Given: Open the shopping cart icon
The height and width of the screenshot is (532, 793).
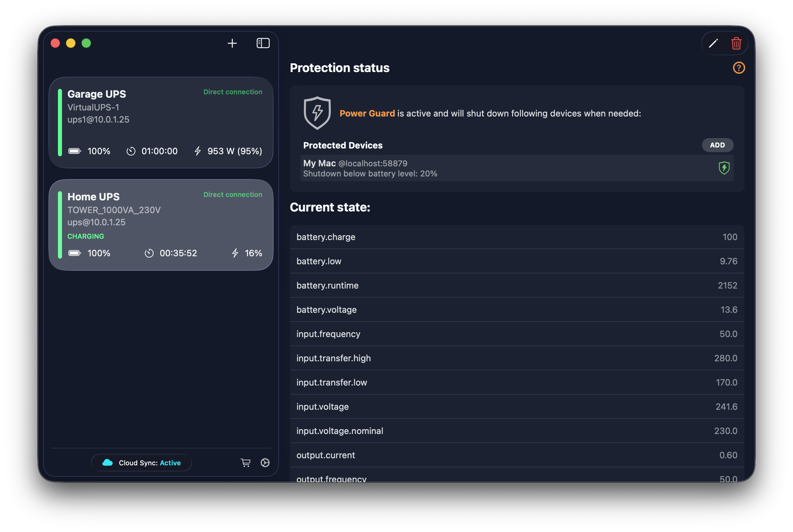Looking at the screenshot, I should point(246,463).
